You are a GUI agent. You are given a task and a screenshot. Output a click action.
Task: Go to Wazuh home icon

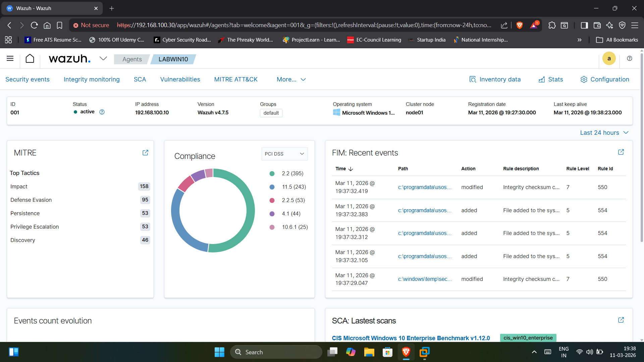[30, 59]
